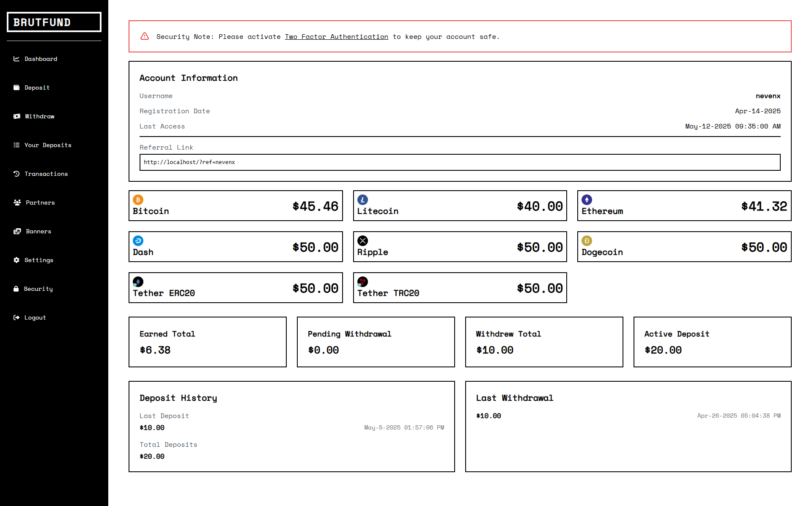Screen dimensions: 812x506
Task: Click the Tether ERC20 balance $50.00
Action: point(315,288)
